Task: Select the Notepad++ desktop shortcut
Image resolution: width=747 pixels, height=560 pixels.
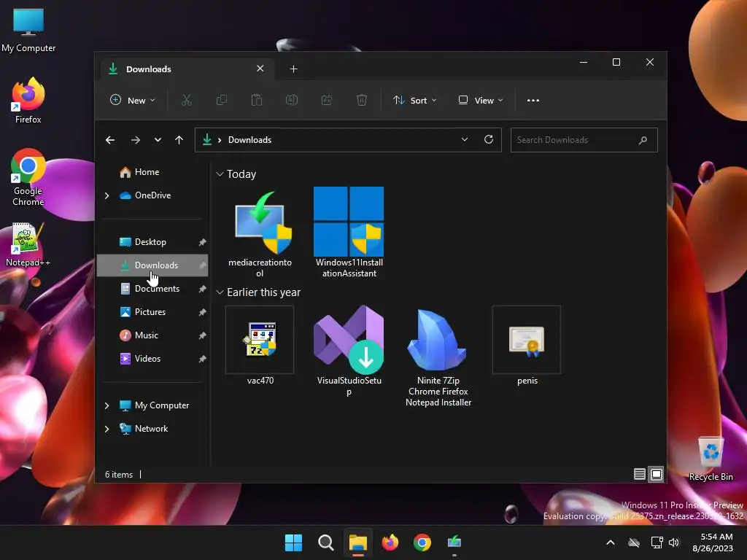Action: (28, 244)
